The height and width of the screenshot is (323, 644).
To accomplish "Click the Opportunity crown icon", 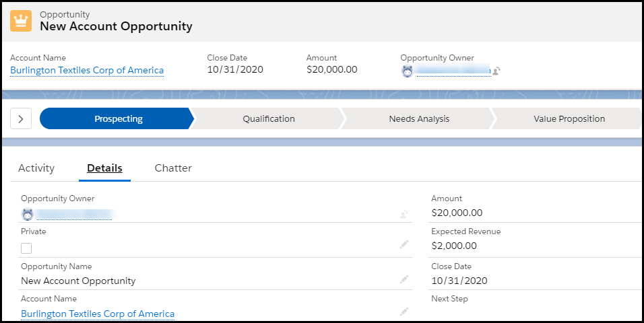I will click(21, 20).
